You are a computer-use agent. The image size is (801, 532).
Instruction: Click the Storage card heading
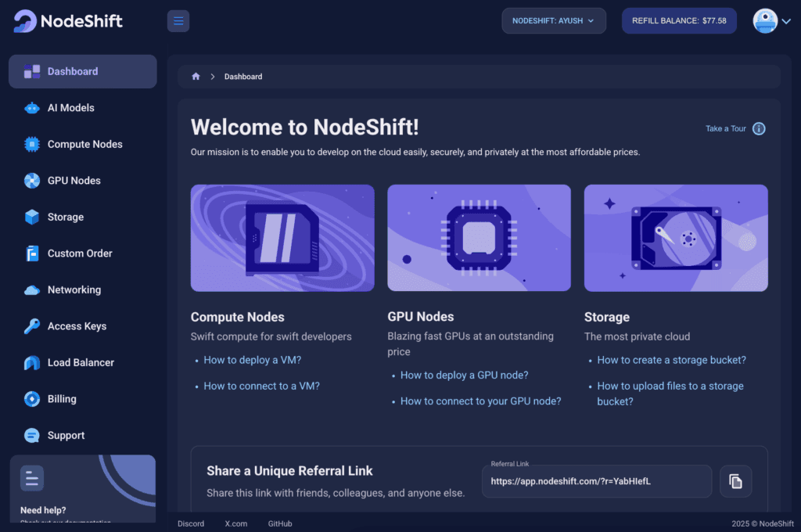coord(607,318)
